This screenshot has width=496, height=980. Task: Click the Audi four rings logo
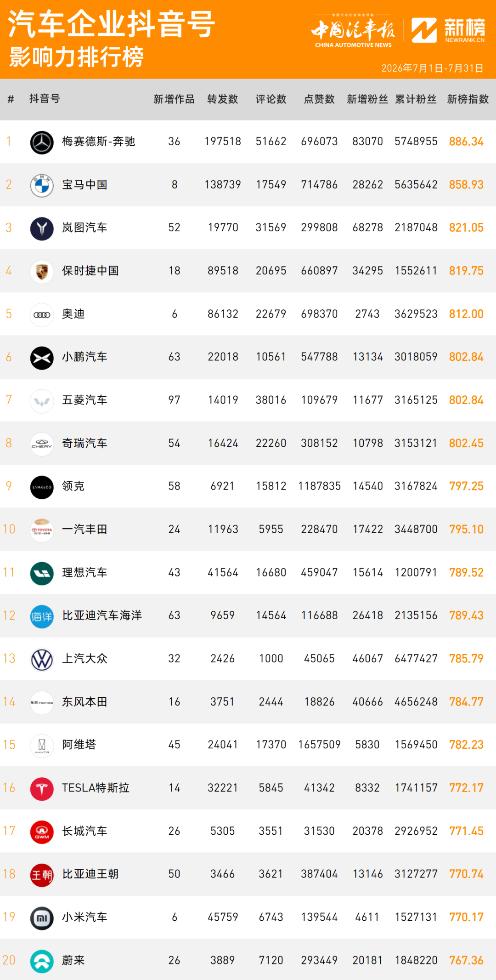click(42, 314)
